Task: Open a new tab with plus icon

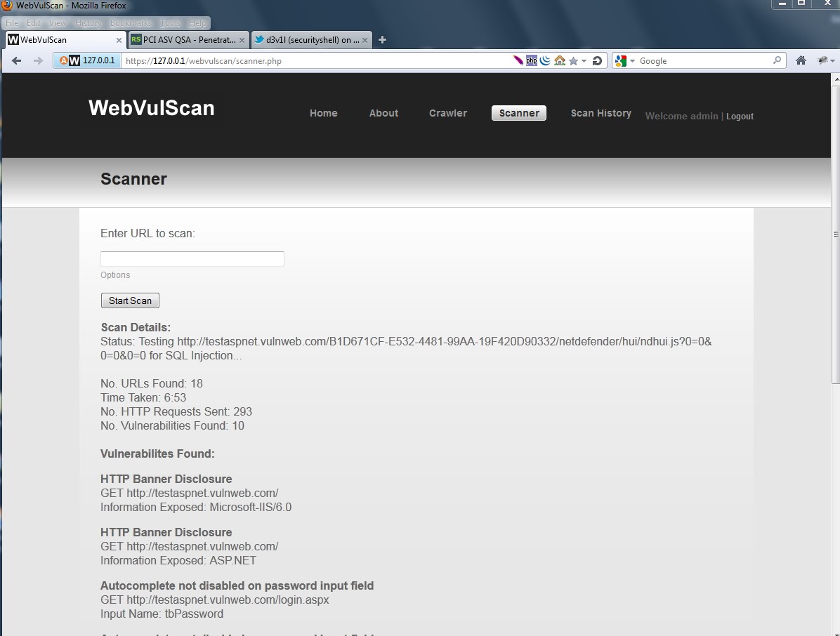Action: point(382,39)
